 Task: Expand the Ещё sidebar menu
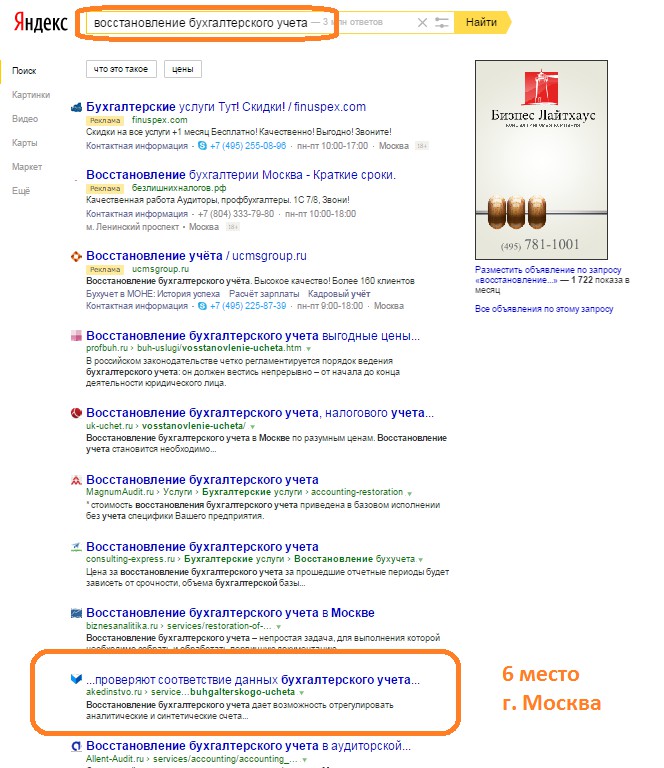21,191
